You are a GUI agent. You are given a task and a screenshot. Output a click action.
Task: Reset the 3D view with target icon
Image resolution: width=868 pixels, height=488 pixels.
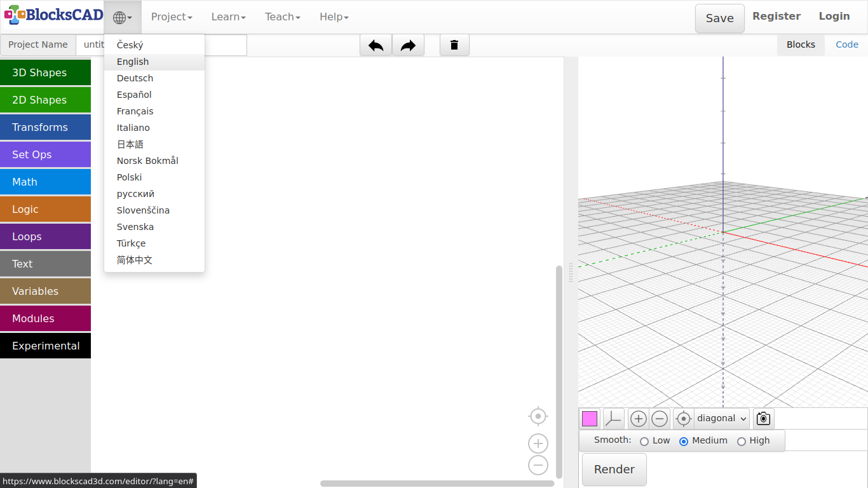tap(683, 419)
